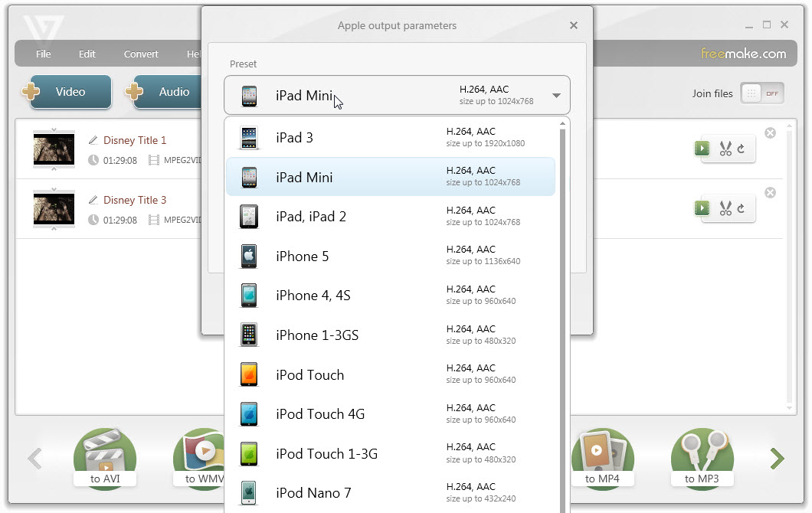Screen dimensions: 812x513
Task: Click the green iPod Touch 1-3G icon
Action: click(x=248, y=454)
